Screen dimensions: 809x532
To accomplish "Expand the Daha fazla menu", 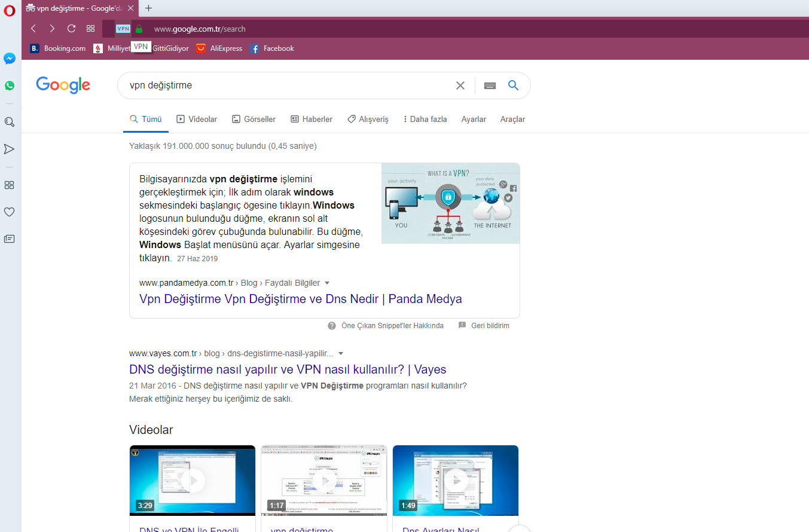I will pyautogui.click(x=425, y=120).
